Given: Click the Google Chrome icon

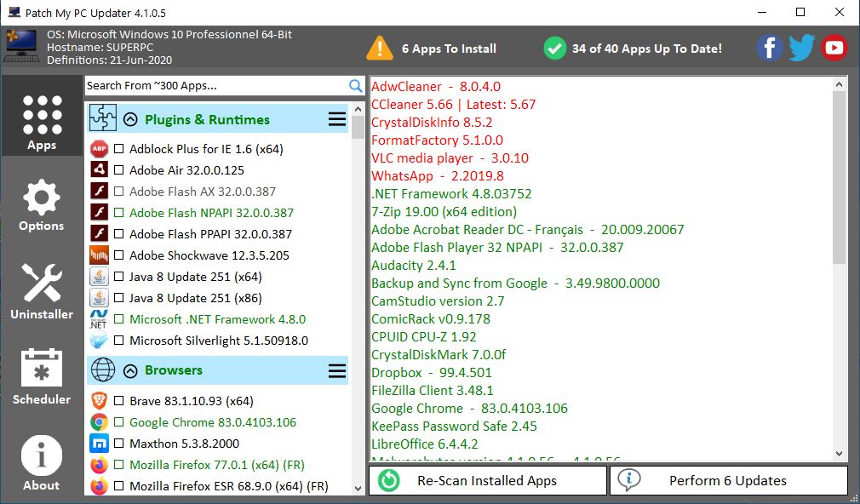Looking at the screenshot, I should (100, 422).
